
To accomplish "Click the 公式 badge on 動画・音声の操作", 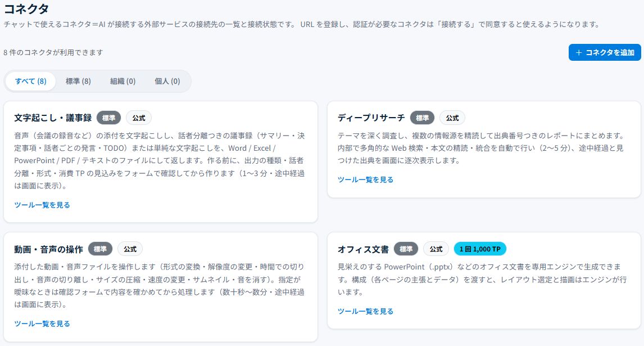I will tap(130, 249).
